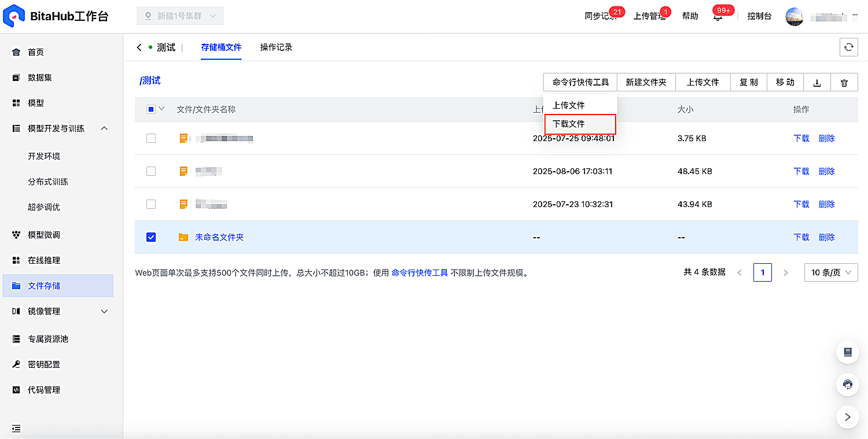
Task: Click the 新建文件夹 button
Action: (x=646, y=83)
